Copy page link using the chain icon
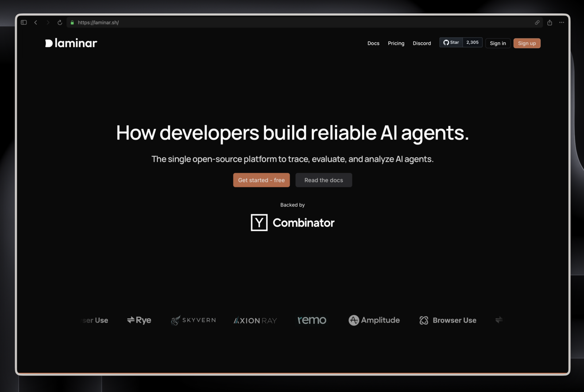 (x=537, y=23)
